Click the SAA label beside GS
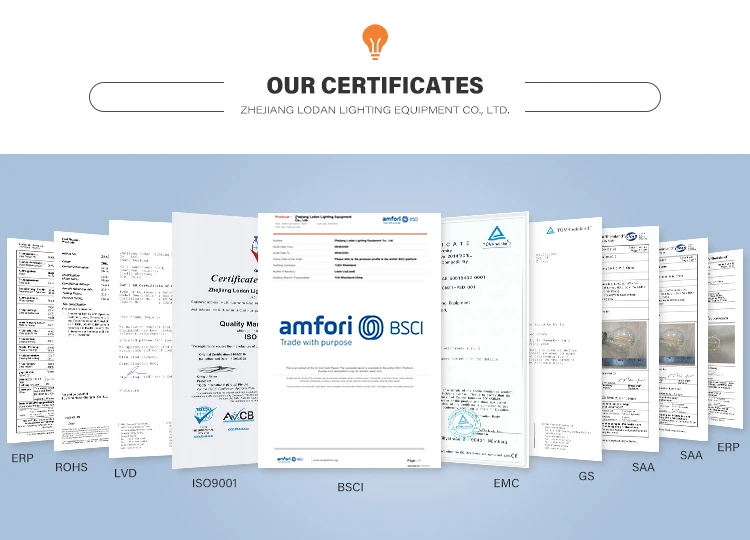Image resolution: width=750 pixels, height=540 pixels. 643,467
